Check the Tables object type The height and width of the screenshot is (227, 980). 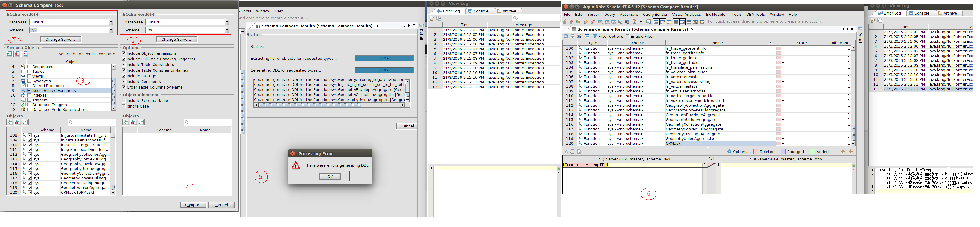point(29,72)
